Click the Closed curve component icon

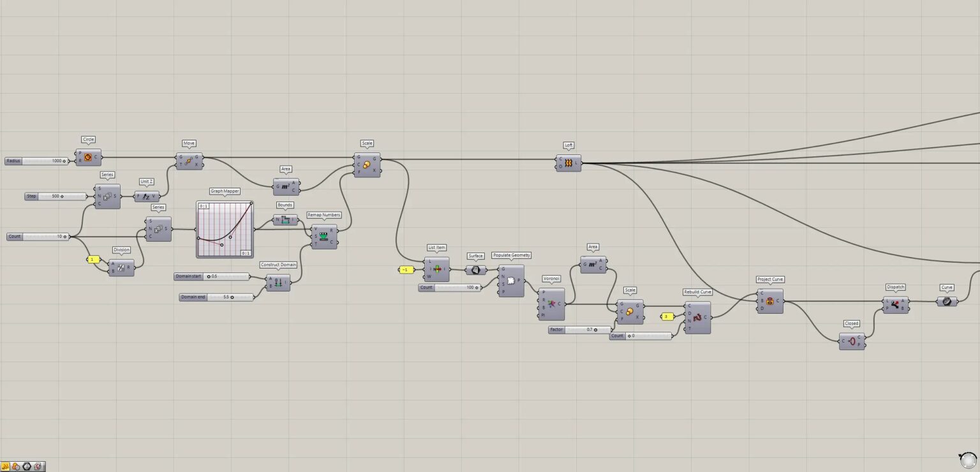(852, 341)
